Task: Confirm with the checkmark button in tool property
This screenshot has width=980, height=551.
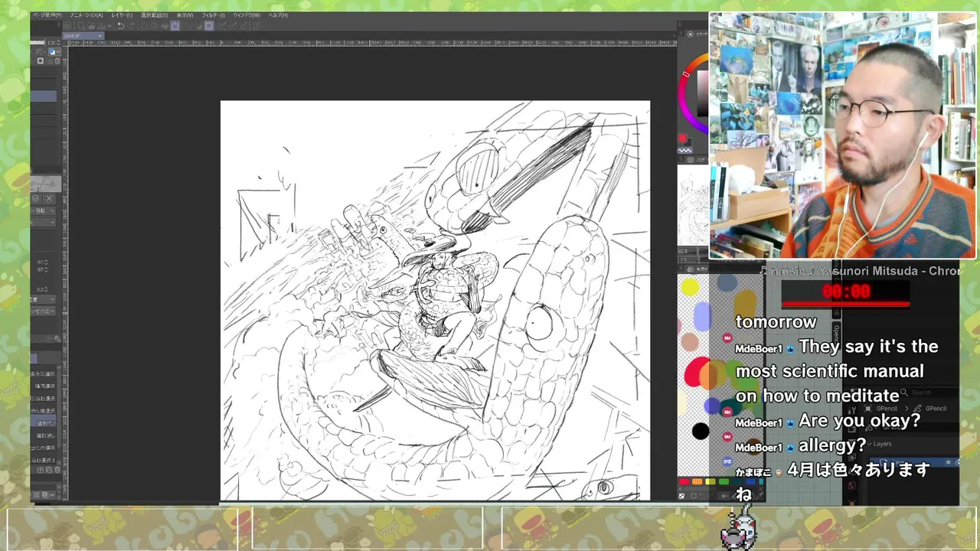Action: point(36,198)
